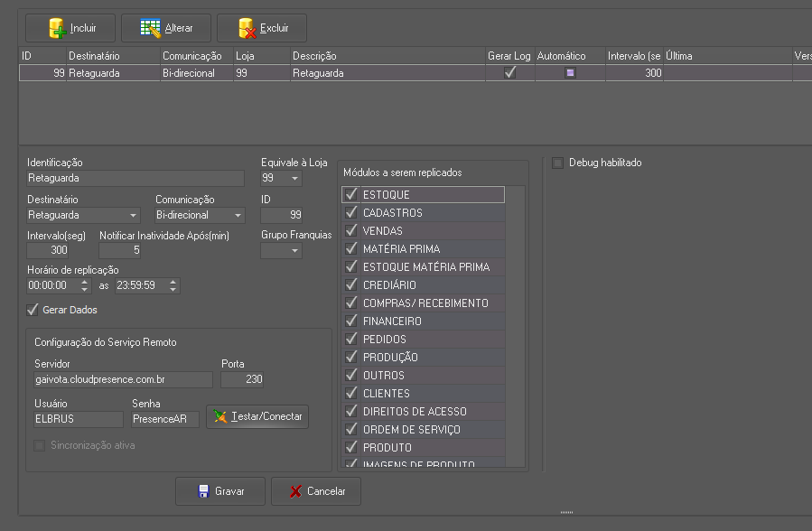Click the Automático column header
This screenshot has width=812, height=531.
pos(570,56)
